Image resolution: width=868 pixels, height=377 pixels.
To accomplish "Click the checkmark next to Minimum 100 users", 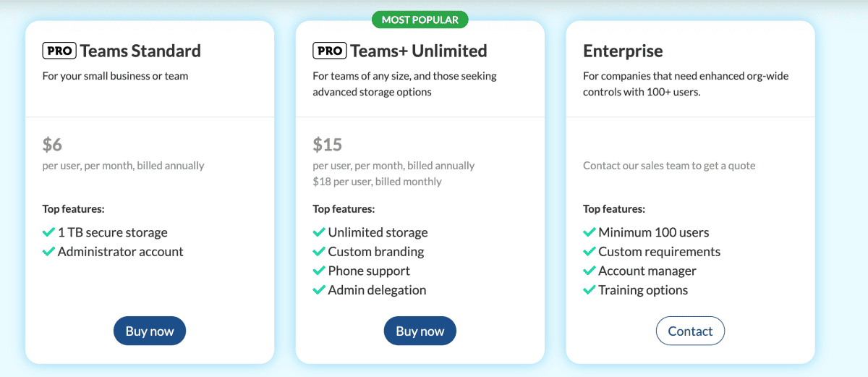I will coord(590,232).
